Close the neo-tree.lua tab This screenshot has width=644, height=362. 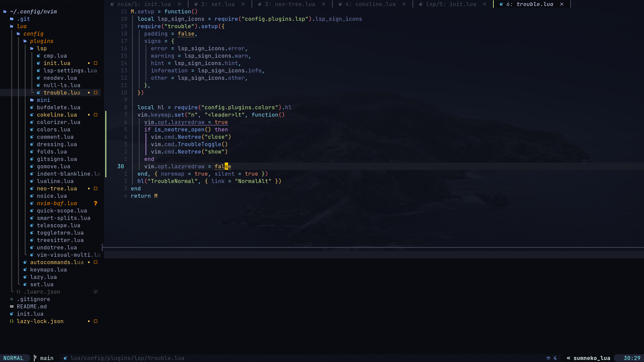323,4
